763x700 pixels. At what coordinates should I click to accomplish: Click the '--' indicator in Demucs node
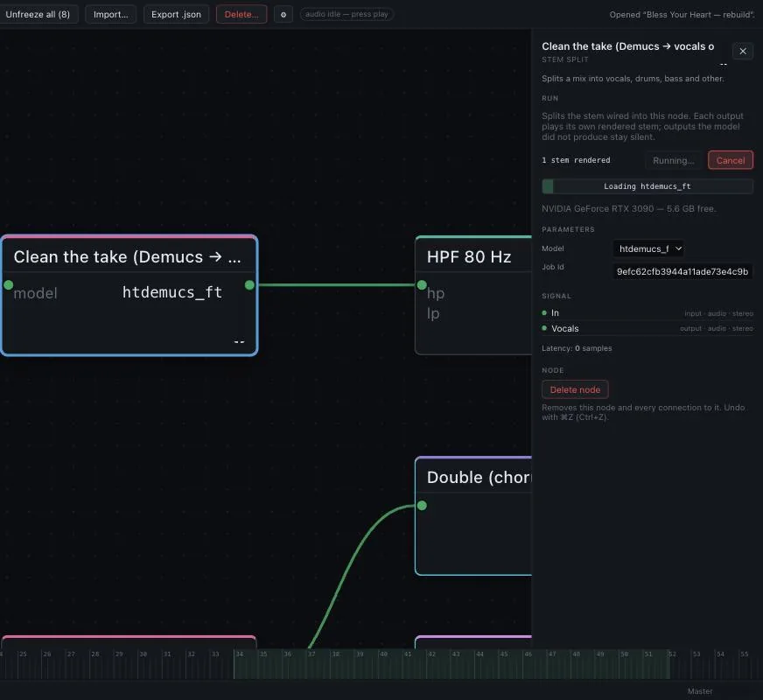pyautogui.click(x=239, y=341)
